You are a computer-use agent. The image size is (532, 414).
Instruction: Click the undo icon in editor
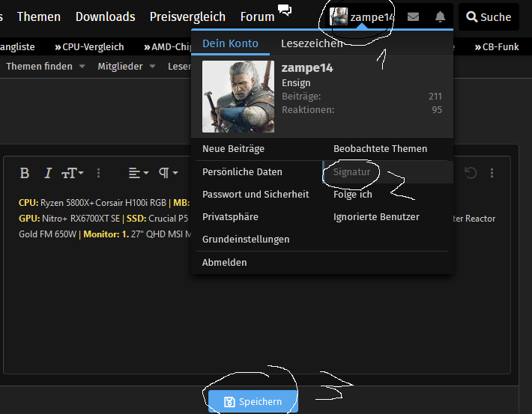471,173
